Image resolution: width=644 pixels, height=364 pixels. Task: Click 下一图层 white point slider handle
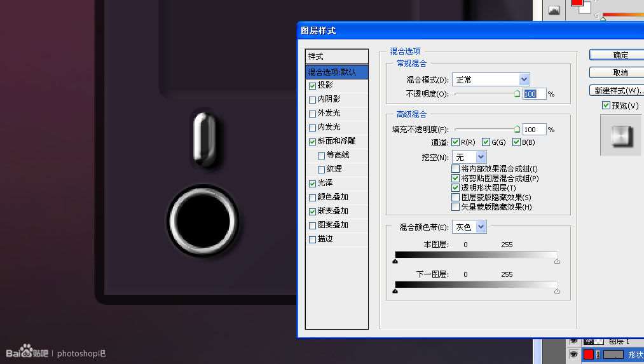[557, 291]
